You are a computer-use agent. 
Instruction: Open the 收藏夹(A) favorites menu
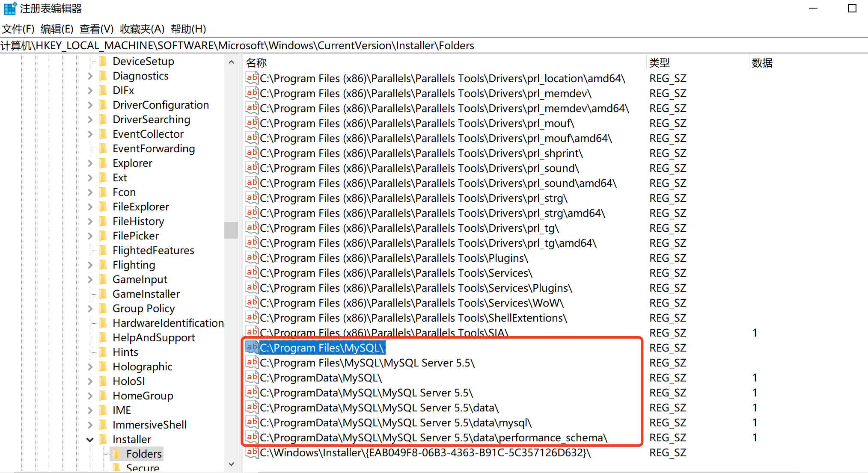click(x=142, y=29)
